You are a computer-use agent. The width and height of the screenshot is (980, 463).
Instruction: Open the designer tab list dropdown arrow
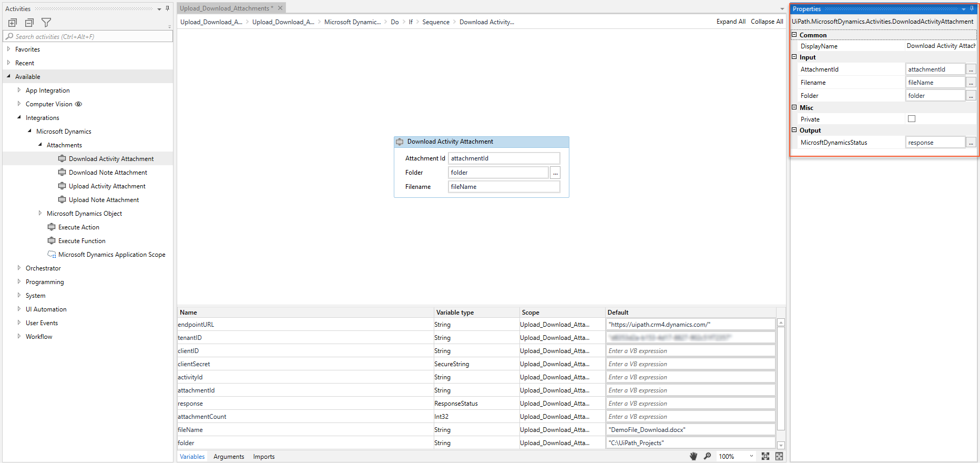[782, 9]
